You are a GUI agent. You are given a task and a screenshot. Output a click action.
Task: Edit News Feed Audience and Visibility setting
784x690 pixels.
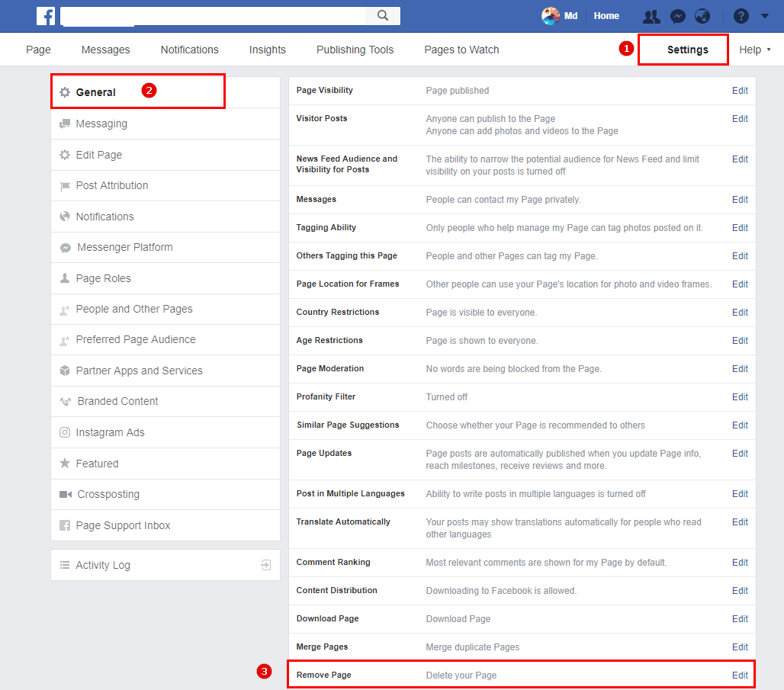tap(740, 159)
